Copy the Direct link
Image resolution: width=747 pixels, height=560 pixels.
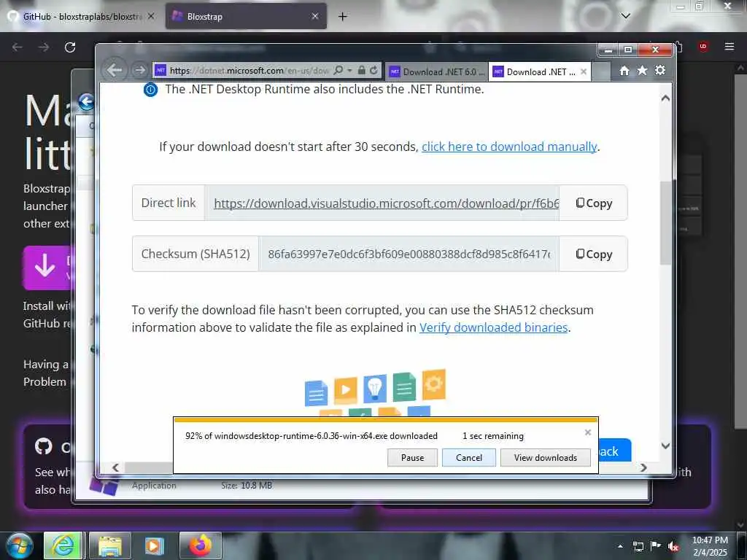point(594,203)
